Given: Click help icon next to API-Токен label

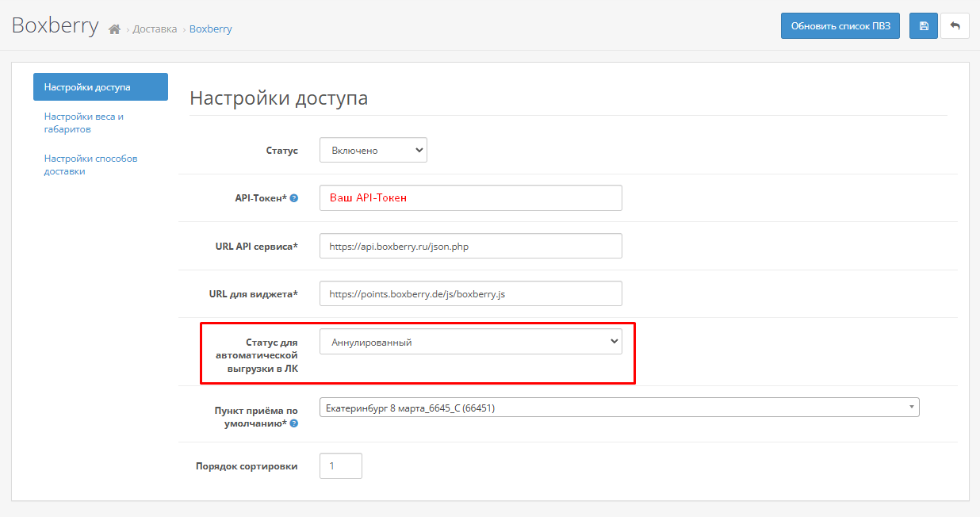Looking at the screenshot, I should click(294, 198).
